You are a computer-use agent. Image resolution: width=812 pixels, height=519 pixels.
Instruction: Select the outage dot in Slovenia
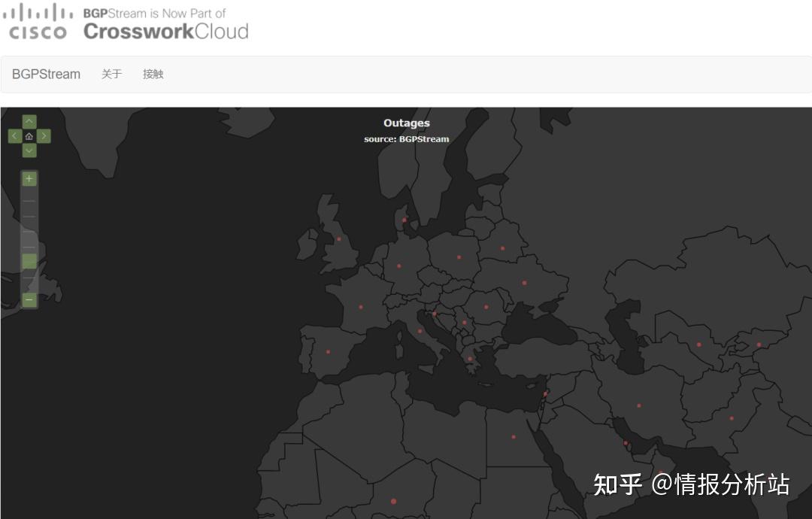pyautogui.click(x=435, y=314)
